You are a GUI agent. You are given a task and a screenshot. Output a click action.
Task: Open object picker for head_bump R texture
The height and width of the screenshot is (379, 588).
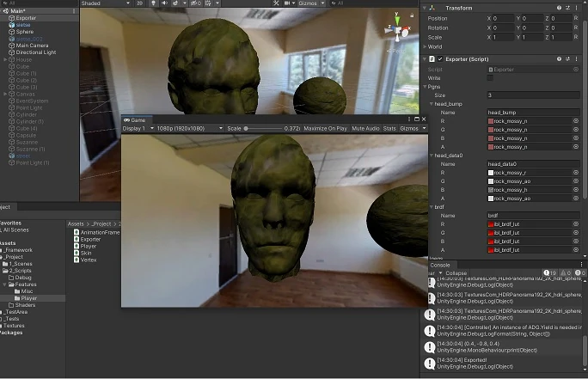click(x=576, y=121)
